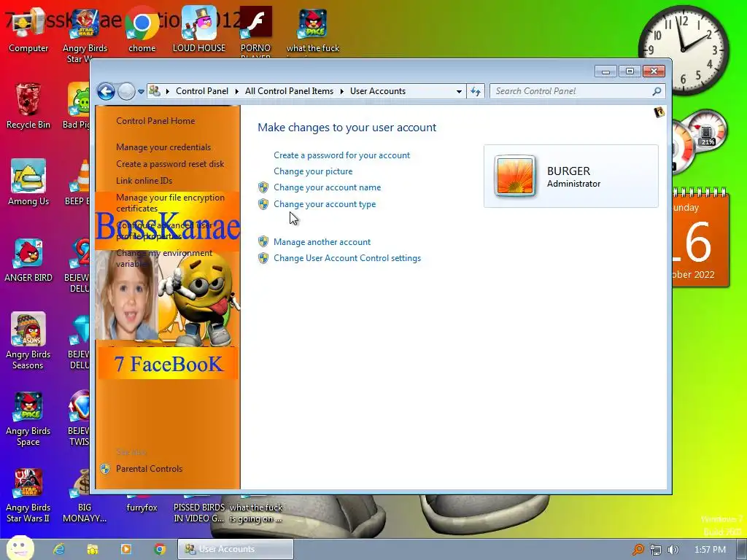Click the shield icon next to Parental Controls

click(x=105, y=469)
